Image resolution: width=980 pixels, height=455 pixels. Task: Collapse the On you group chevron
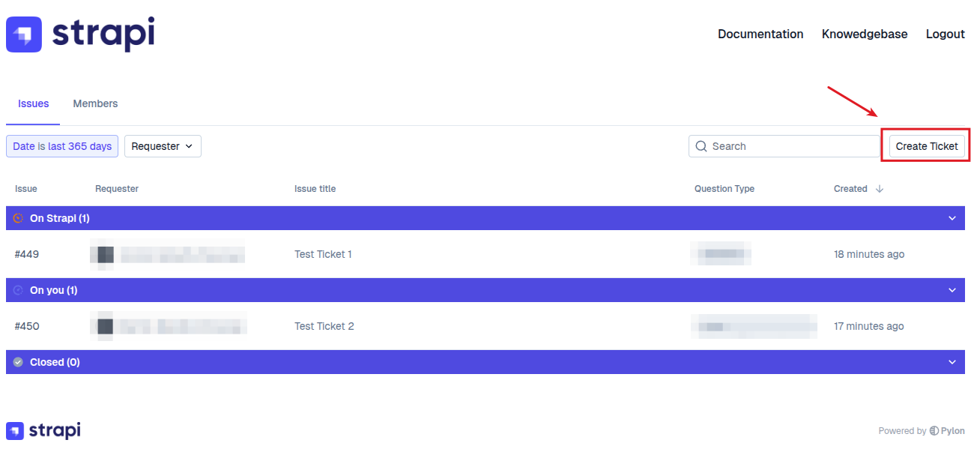(x=952, y=290)
